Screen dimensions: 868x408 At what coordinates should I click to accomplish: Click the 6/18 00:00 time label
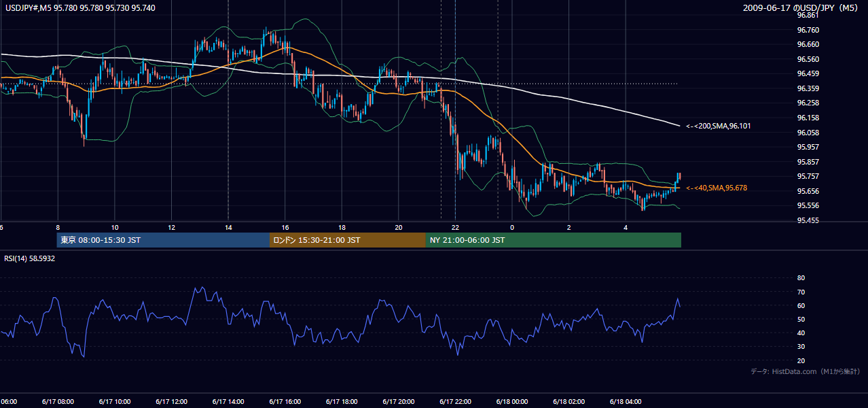pos(511,402)
